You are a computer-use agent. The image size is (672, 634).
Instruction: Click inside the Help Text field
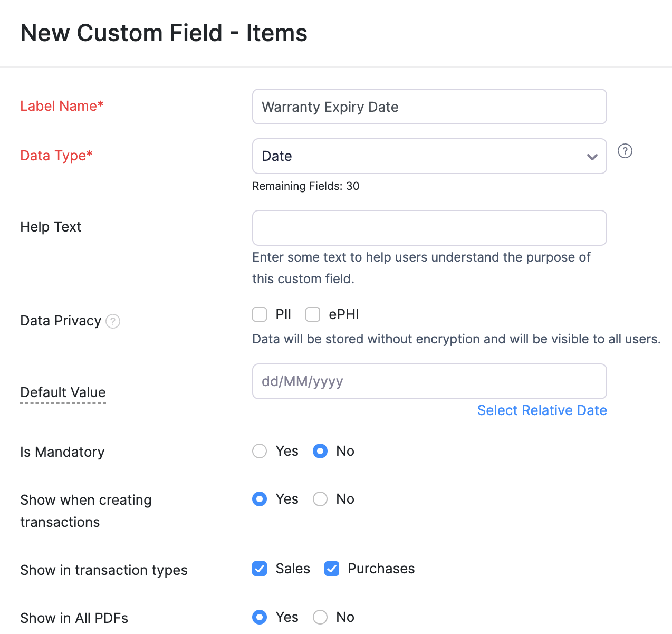point(429,228)
